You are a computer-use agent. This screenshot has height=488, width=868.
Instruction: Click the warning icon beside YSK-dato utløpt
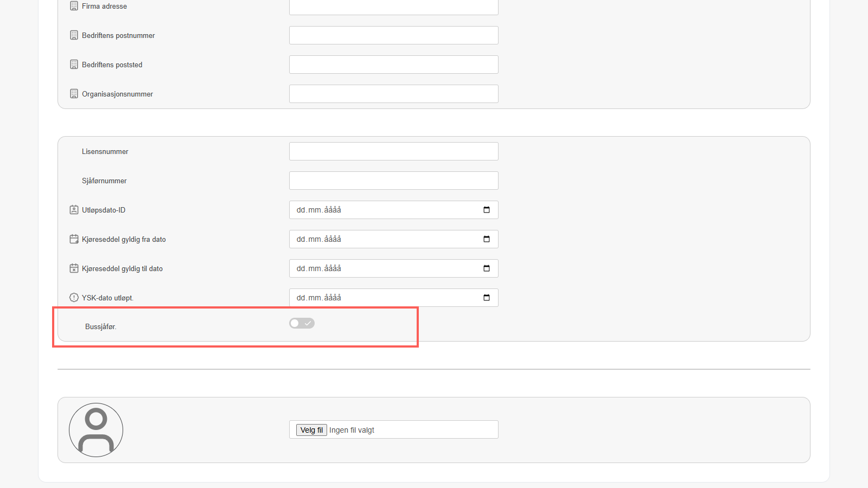pyautogui.click(x=74, y=298)
